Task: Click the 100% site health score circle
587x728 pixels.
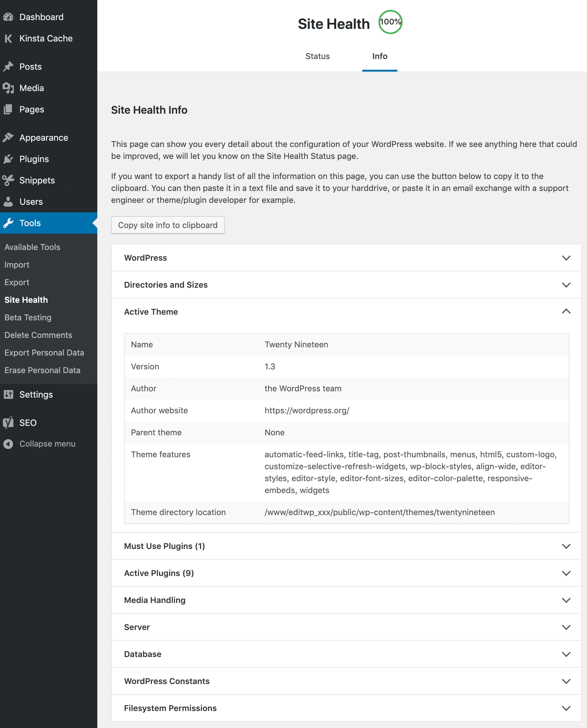Action: tap(390, 22)
